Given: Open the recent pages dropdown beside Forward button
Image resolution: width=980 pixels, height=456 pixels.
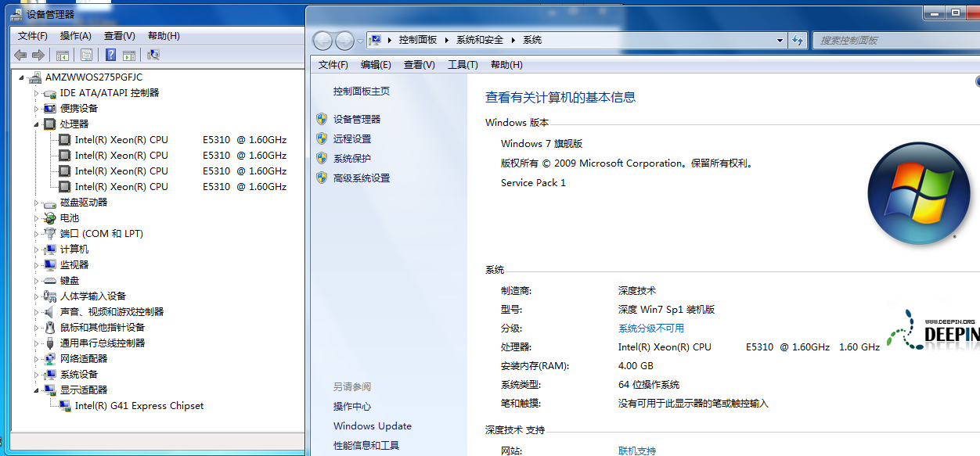Looking at the screenshot, I should (x=360, y=41).
